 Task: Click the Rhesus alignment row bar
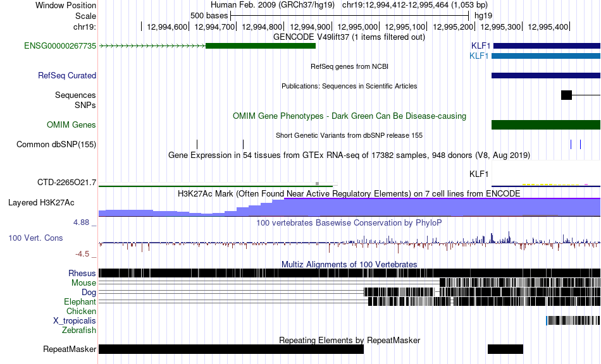350,273
